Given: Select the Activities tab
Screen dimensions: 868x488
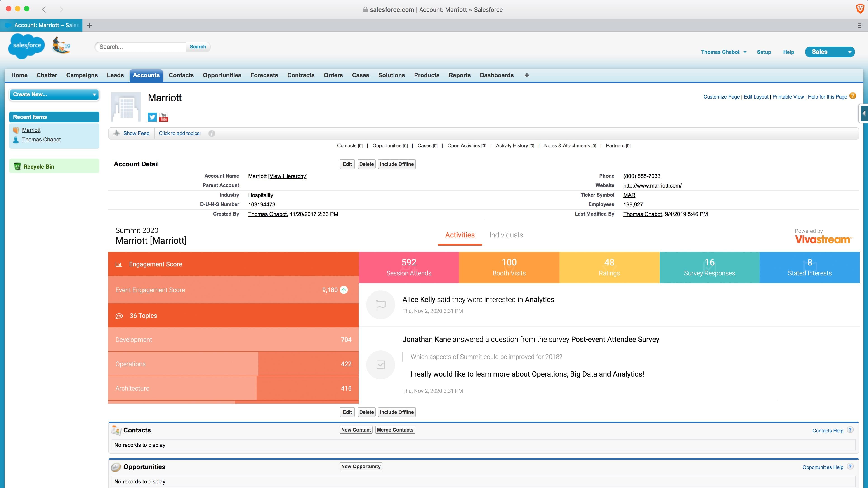Looking at the screenshot, I should (460, 235).
